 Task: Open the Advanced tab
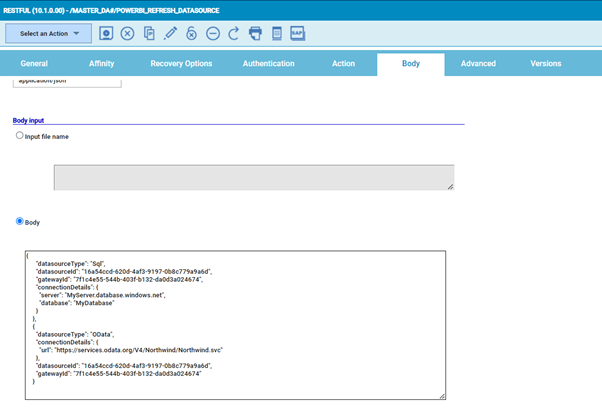(478, 64)
